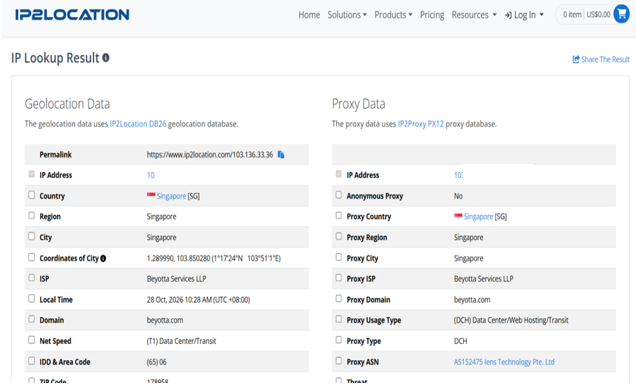
Task: Expand the Resources dropdown menu
Action: 474,15
